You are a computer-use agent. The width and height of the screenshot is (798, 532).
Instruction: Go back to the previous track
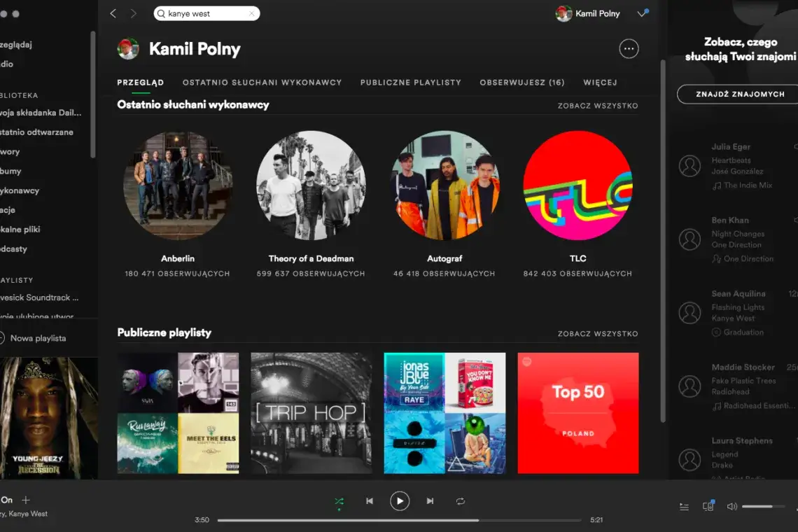(x=370, y=501)
